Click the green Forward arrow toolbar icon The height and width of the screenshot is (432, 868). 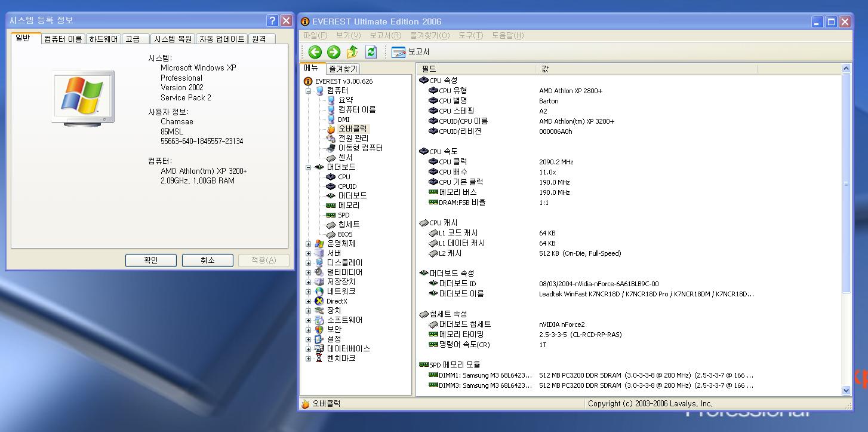[333, 52]
